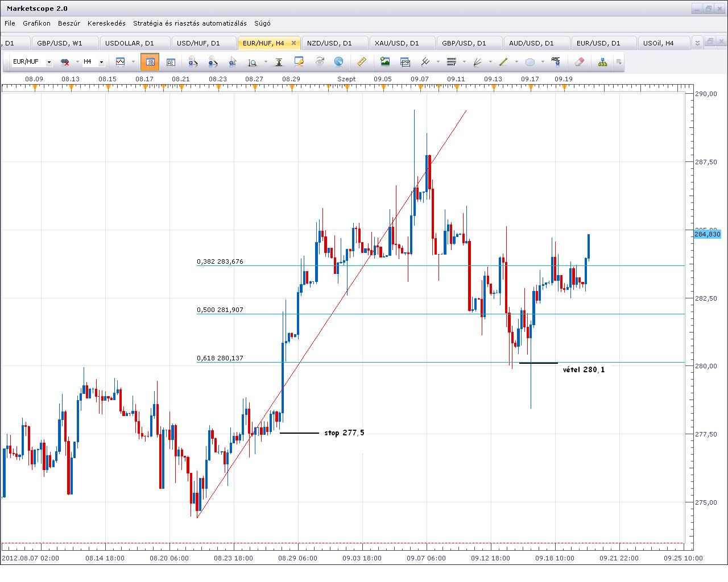Viewport: 728px width, 582px height.
Task: Click the current price marker 284,830
Action: pyautogui.click(x=708, y=234)
